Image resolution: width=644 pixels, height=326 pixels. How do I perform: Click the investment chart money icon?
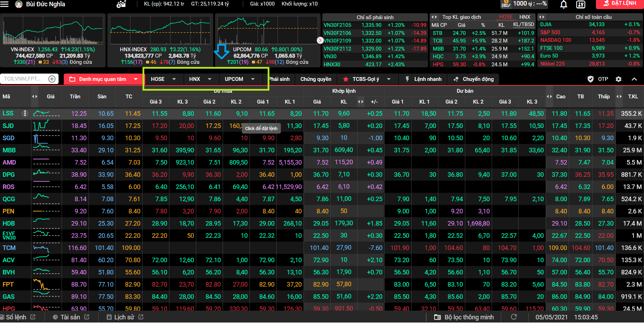pos(121,4)
